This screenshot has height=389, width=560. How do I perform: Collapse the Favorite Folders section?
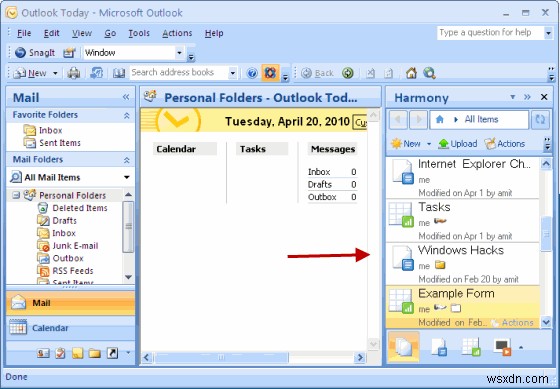pos(126,115)
